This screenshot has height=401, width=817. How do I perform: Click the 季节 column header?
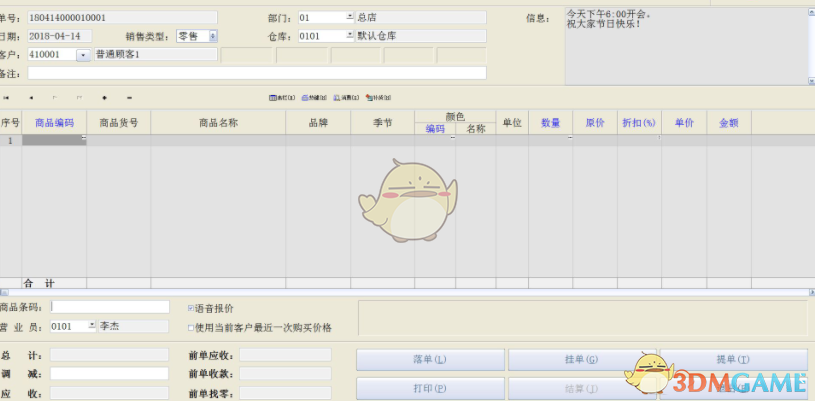coord(382,123)
